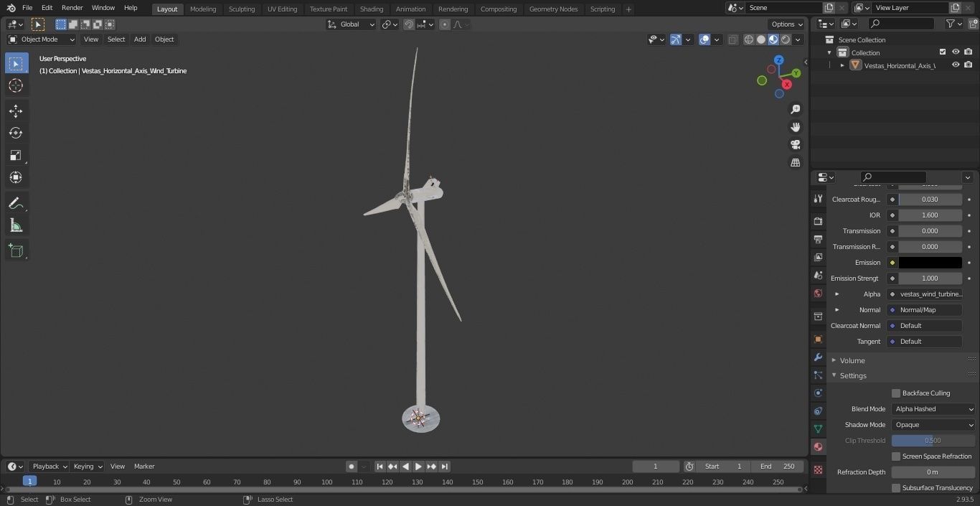Disable Collection in renders camera icon
This screenshot has width=980, height=506.
968,52
